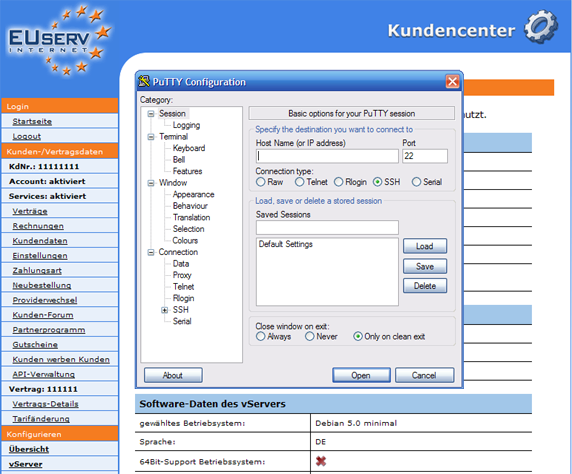Open Vertrags-Details link in sidebar

click(x=45, y=404)
